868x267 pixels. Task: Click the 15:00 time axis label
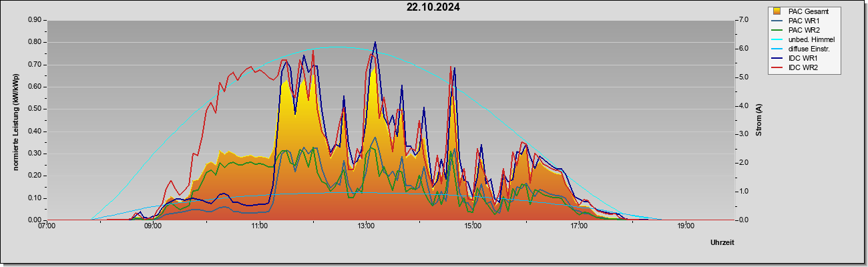click(472, 226)
